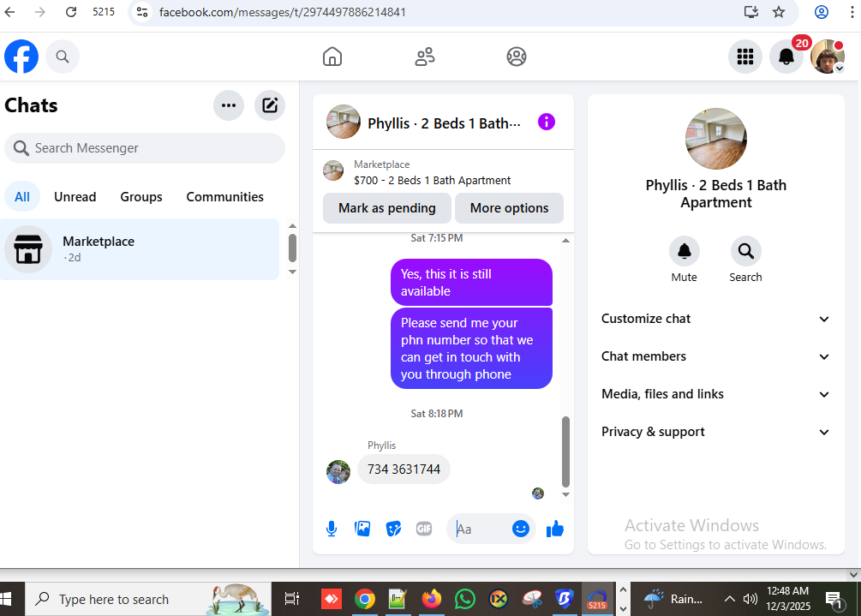This screenshot has width=861, height=616.
Task: Send a thumbs-up like
Action: [555, 529]
